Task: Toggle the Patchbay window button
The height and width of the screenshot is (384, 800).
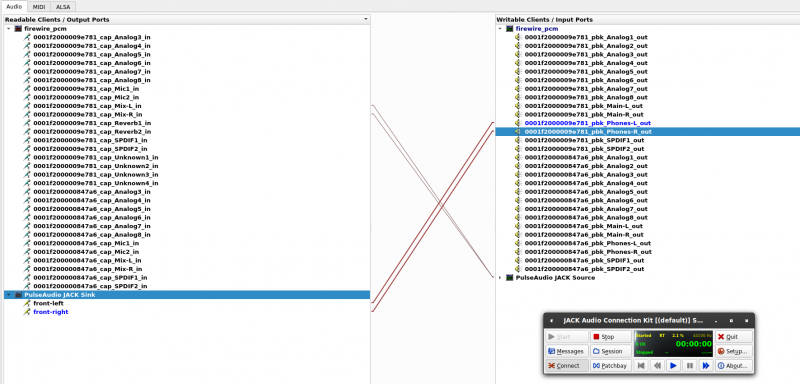Action: [x=611, y=366]
